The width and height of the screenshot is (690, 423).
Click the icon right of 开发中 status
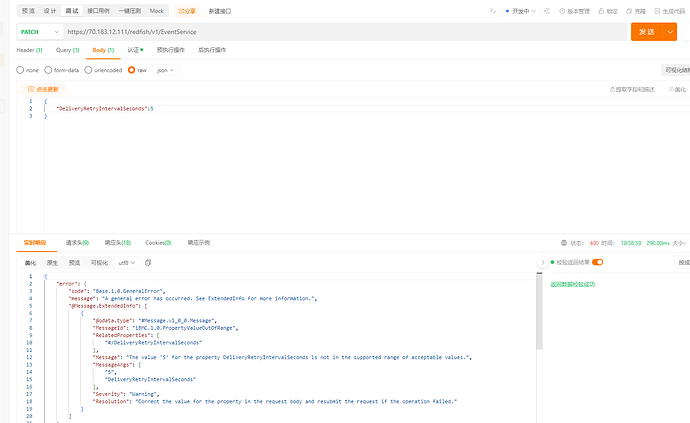[547, 11]
